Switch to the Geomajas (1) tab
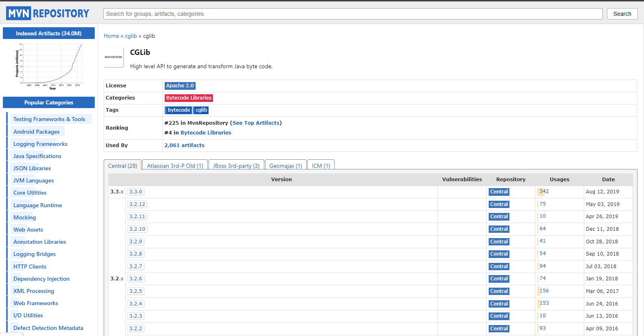Viewport: 644px width, 336px height. (286, 165)
